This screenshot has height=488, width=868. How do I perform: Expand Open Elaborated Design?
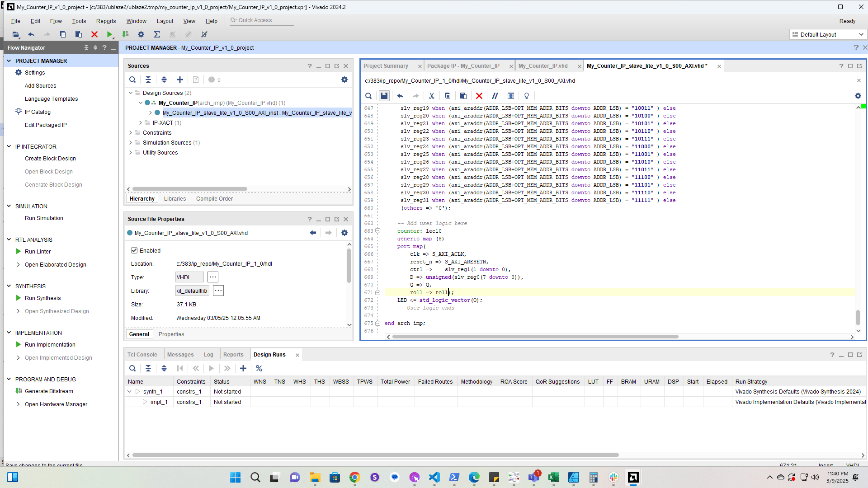pos(18,265)
